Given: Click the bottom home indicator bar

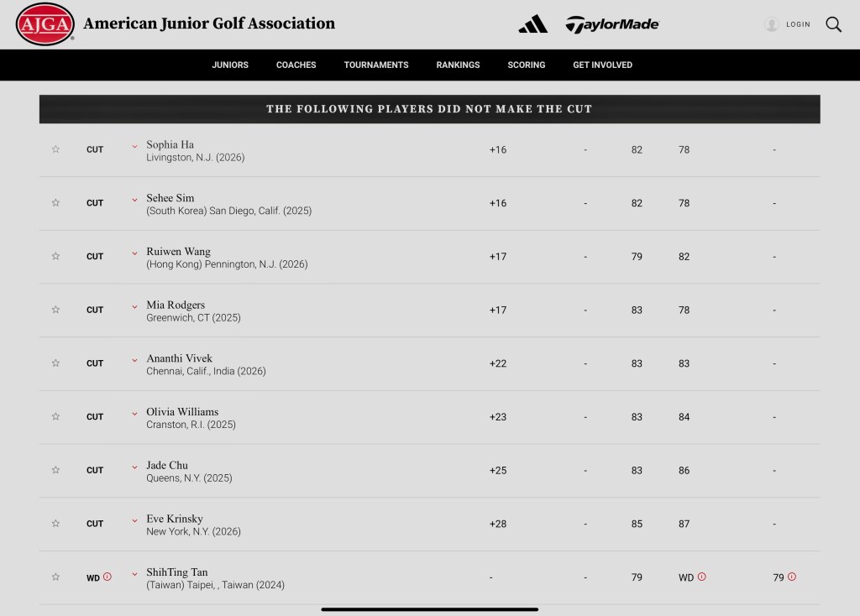Looking at the screenshot, I should tap(430, 609).
